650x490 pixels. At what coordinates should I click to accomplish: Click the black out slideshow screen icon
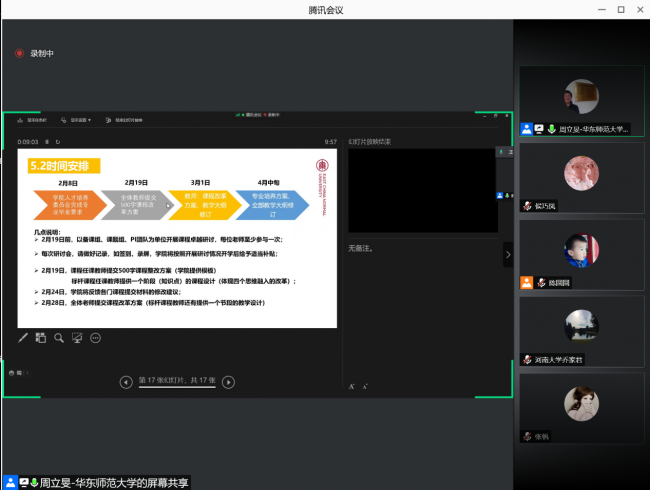pyautogui.click(x=78, y=338)
